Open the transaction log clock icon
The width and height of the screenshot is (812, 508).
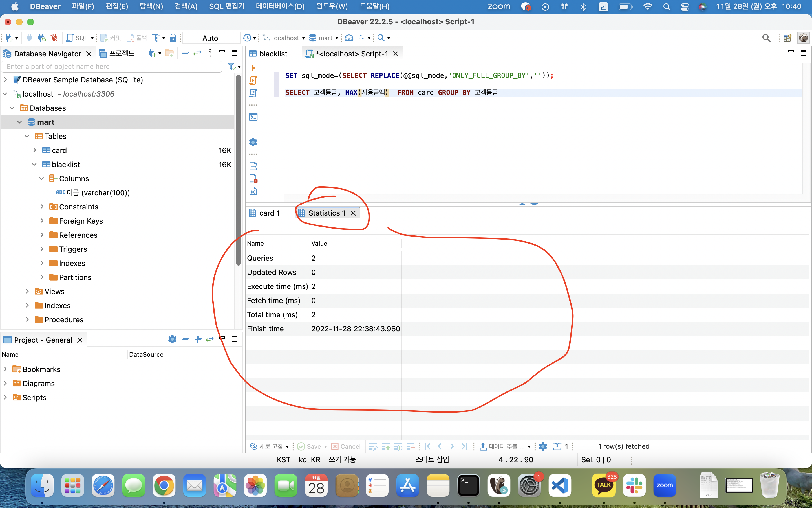[247, 38]
